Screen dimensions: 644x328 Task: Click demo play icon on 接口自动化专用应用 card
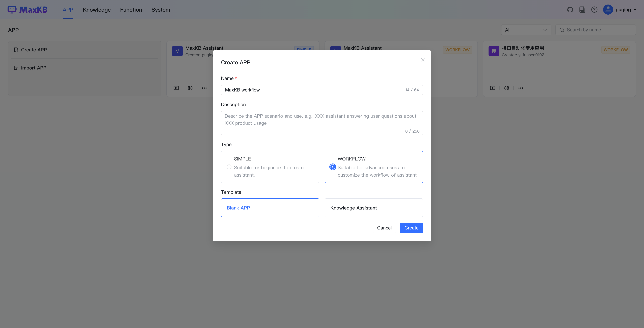point(493,88)
